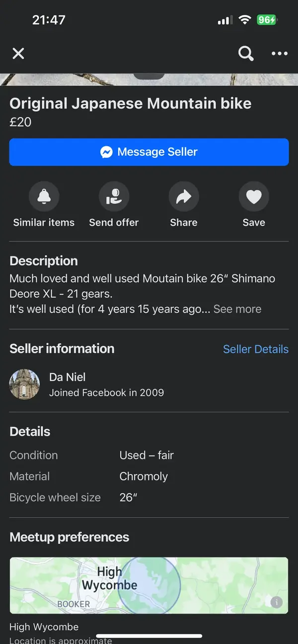The width and height of the screenshot is (298, 644).
Task: Tap the listing photo strip at top
Action: tap(149, 79)
